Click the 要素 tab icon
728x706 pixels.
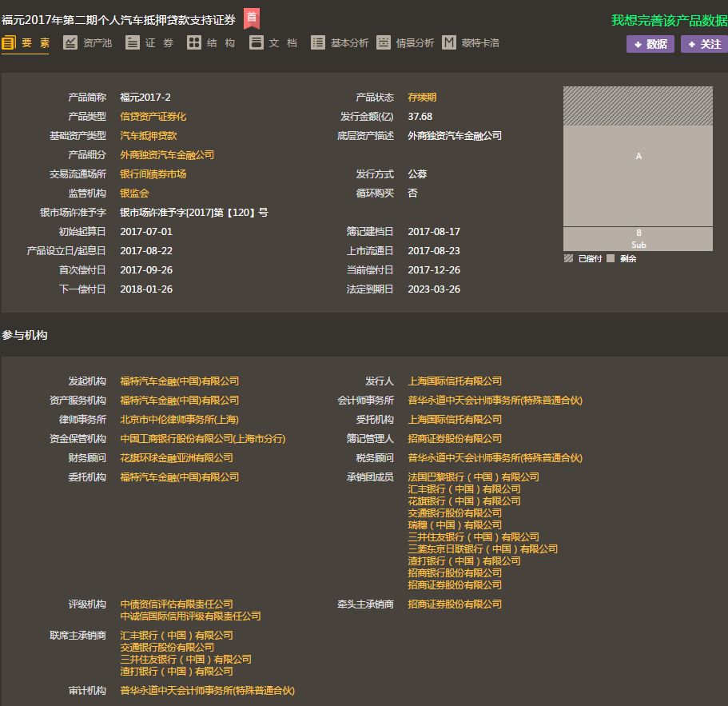point(9,42)
